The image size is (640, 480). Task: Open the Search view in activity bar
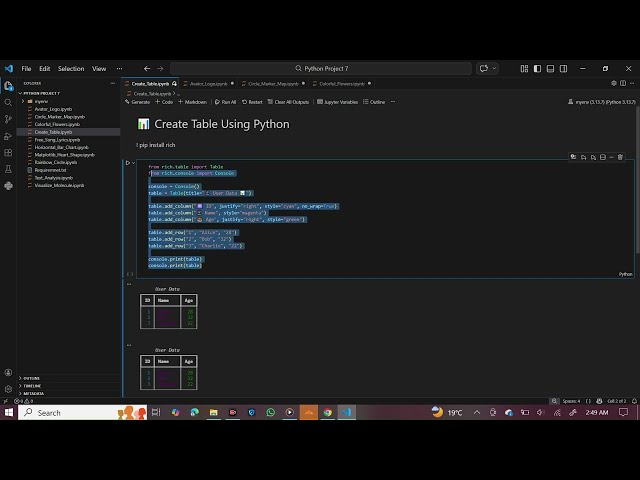coord(8,102)
